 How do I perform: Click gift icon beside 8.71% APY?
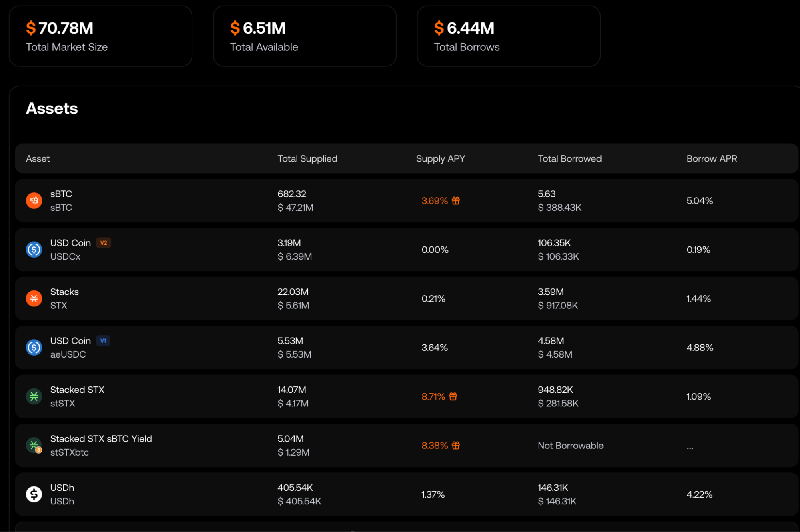click(x=453, y=396)
